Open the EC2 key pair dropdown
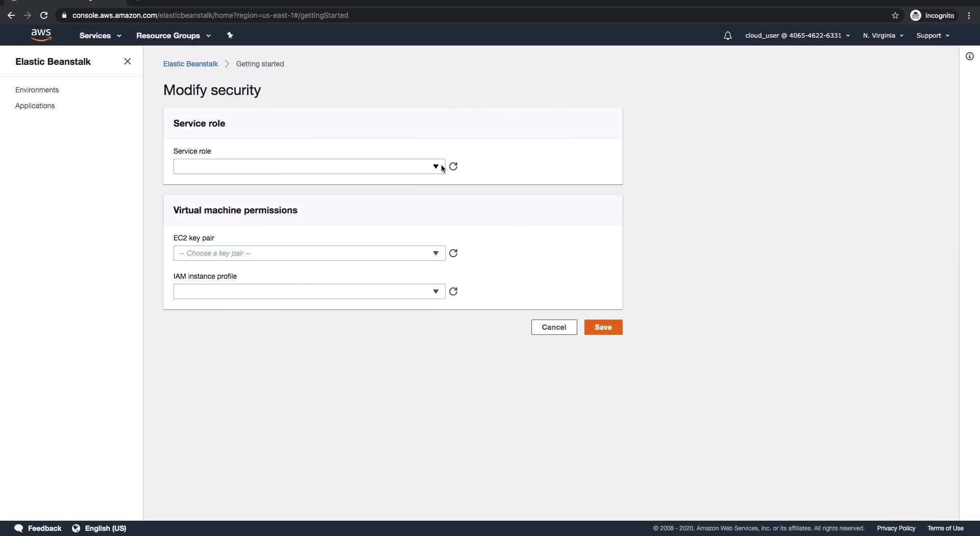 click(309, 253)
